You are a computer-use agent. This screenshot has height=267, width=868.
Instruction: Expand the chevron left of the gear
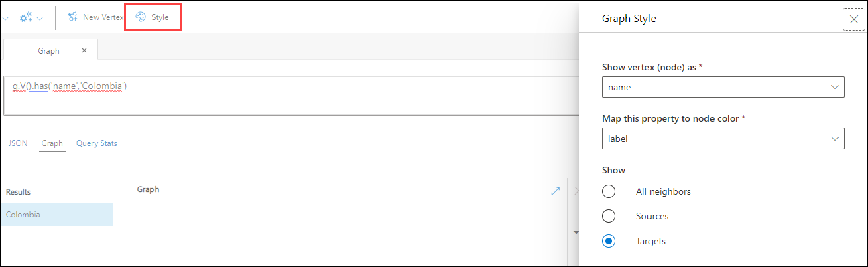5,18
